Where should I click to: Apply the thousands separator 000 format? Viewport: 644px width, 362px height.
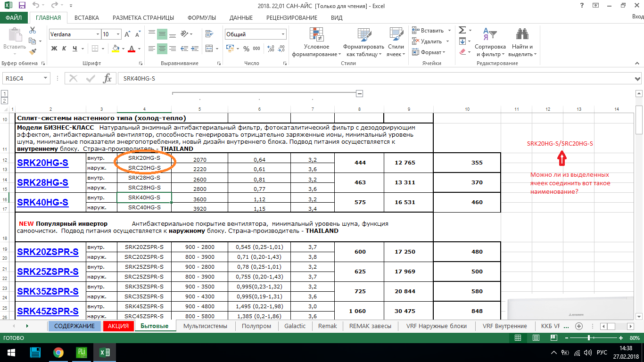(x=257, y=49)
